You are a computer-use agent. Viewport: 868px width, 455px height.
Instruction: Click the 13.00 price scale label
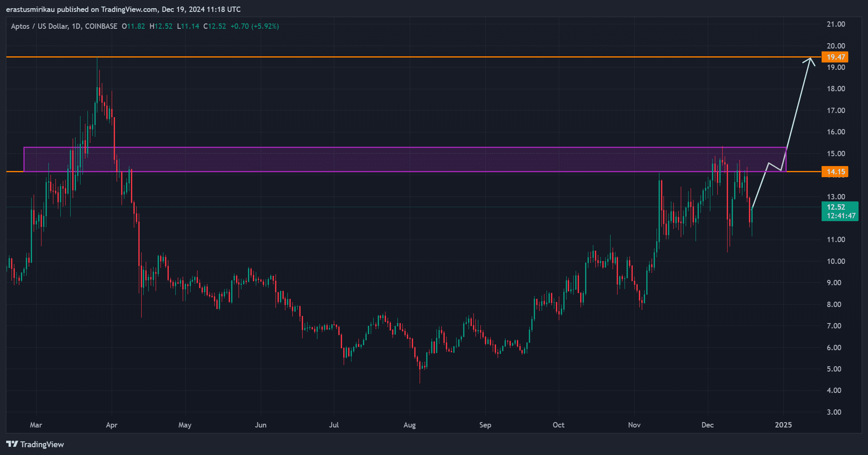[x=836, y=197]
